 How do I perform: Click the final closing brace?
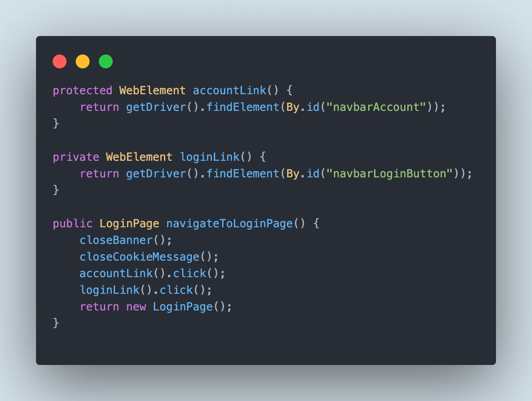(x=56, y=322)
